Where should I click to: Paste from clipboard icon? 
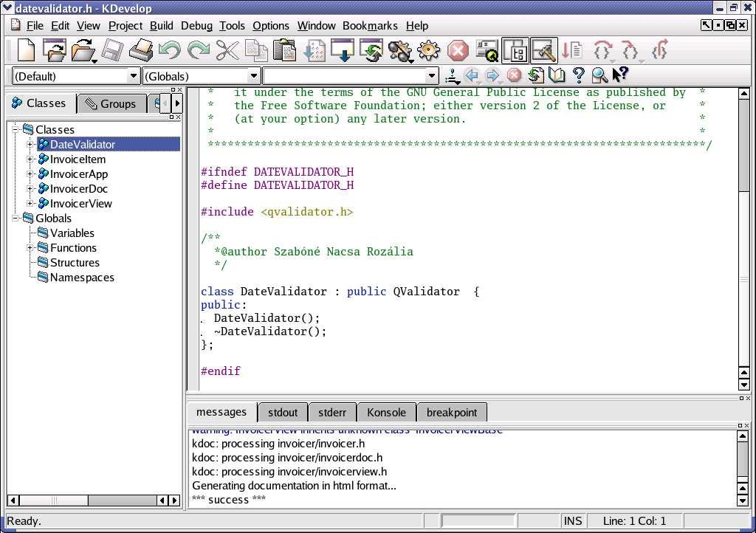click(284, 50)
